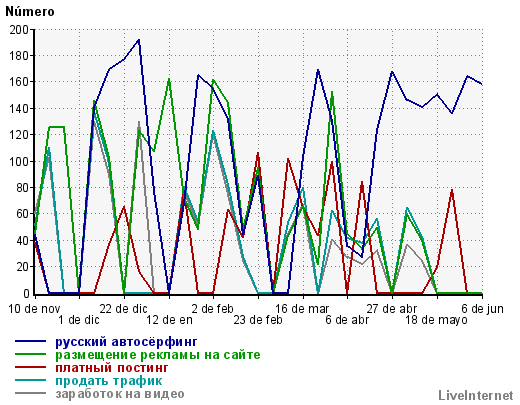Click the 160 value on y-axis
This screenshot has width=520, height=405.
coord(20,82)
